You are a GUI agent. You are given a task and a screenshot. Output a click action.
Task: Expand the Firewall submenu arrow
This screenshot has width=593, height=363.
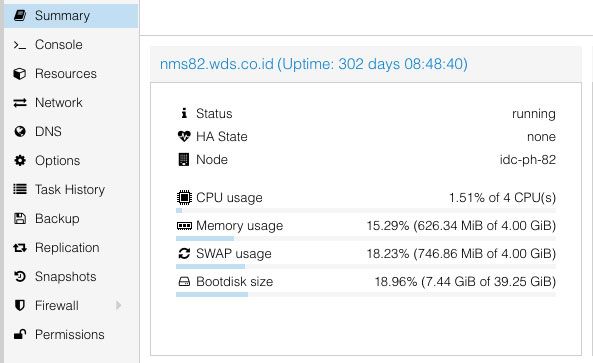[x=119, y=305]
